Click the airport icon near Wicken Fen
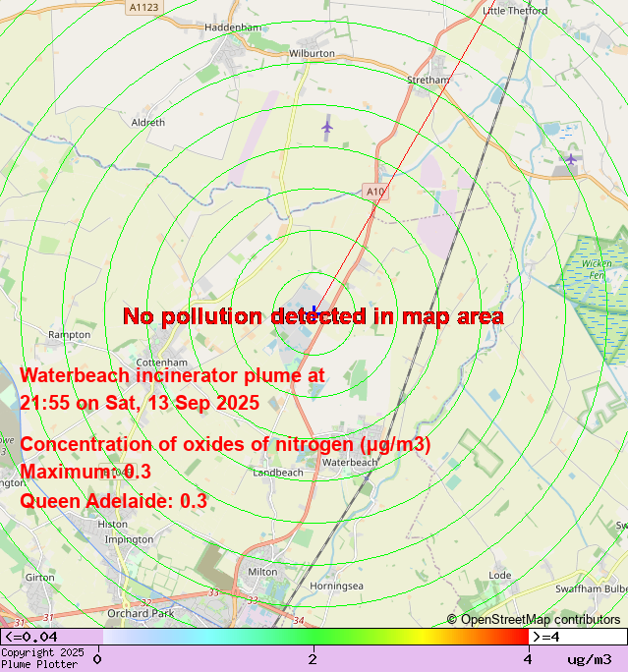628x672 pixels. click(571, 159)
